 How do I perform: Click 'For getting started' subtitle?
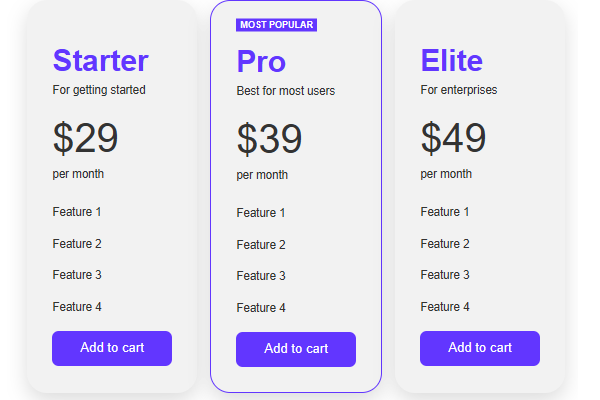point(99,90)
